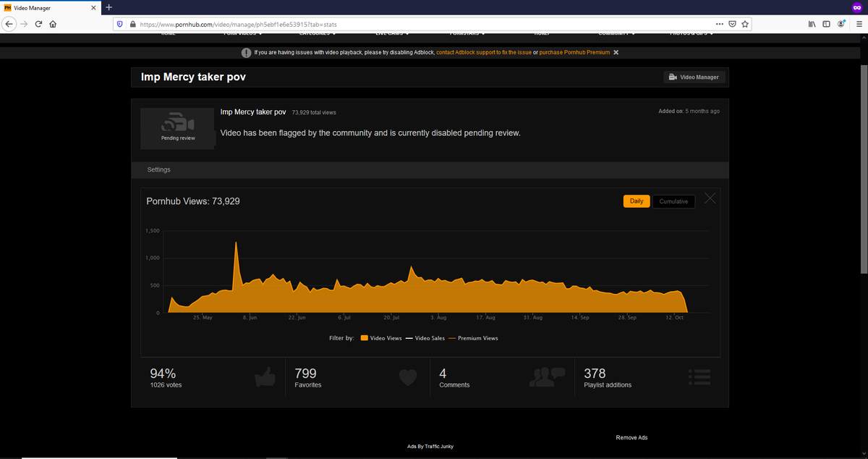
Task: Click the Comments people icon
Action: coord(547,377)
